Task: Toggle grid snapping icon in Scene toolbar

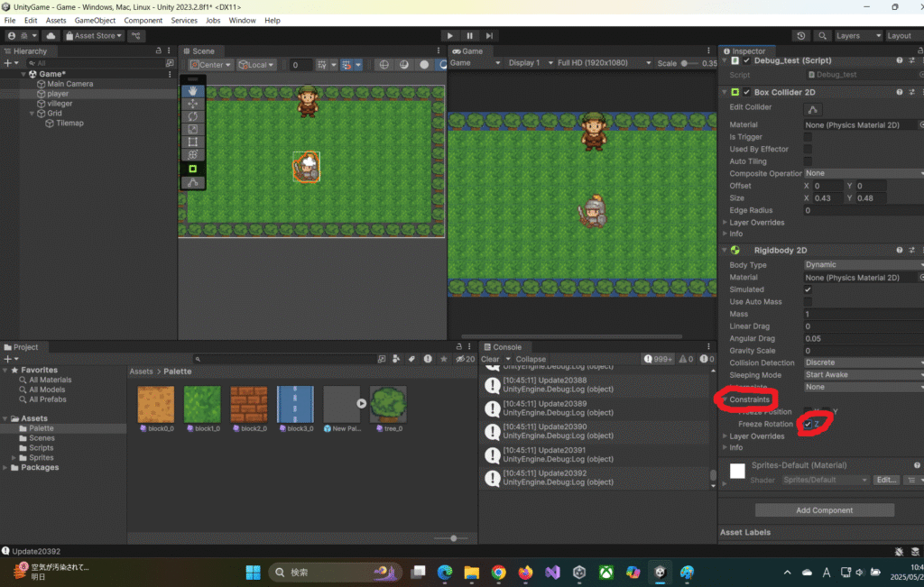Action: pos(346,65)
